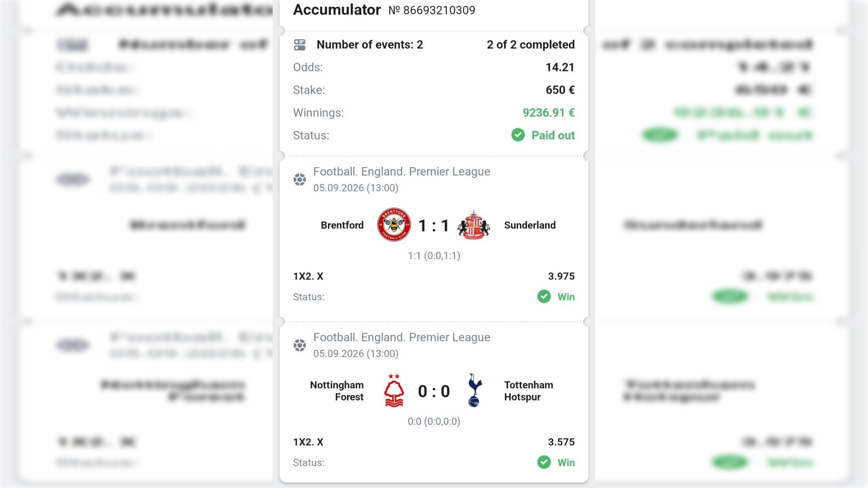
Task: Click the Win checkmark for Nottingham Forest match
Action: [x=544, y=462]
